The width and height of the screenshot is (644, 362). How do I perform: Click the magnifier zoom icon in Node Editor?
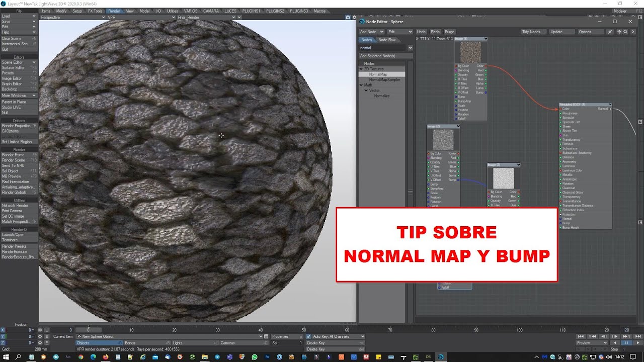pyautogui.click(x=625, y=32)
